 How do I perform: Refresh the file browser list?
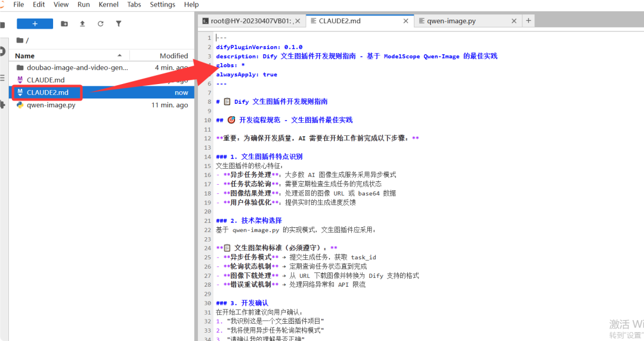tap(100, 24)
